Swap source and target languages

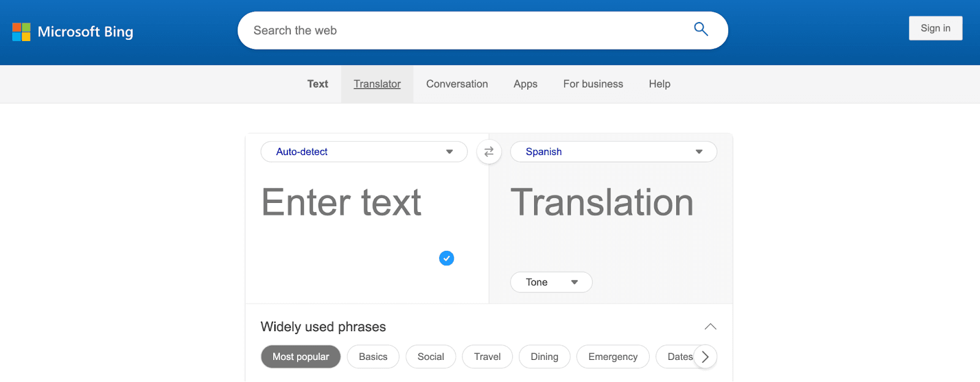click(489, 152)
